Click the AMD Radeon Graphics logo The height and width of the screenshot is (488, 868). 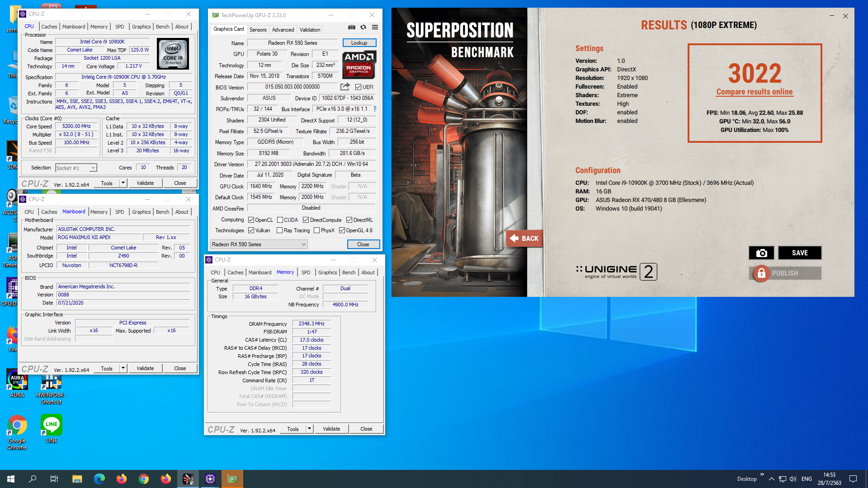[x=359, y=65]
